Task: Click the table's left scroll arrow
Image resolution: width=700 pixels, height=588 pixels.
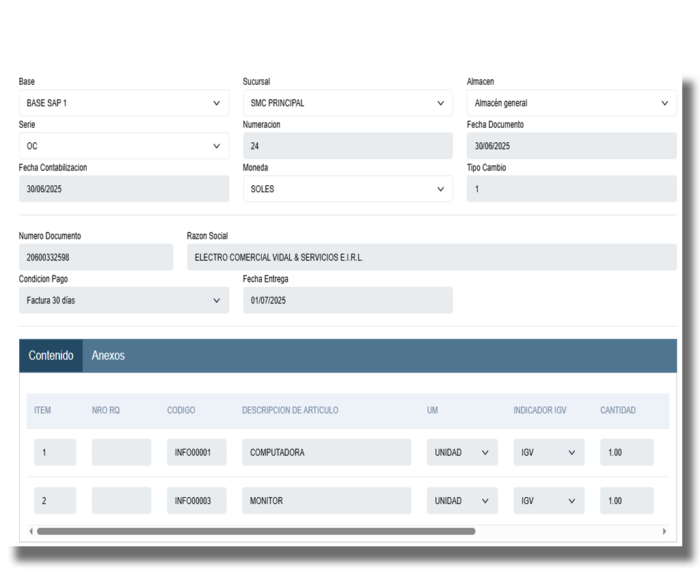Action: pos(31,531)
